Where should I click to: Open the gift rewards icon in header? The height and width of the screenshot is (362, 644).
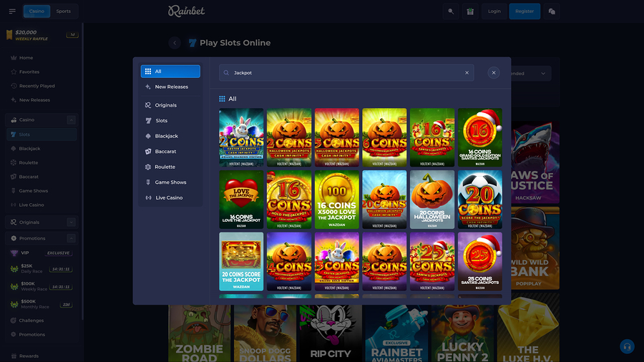[470, 11]
